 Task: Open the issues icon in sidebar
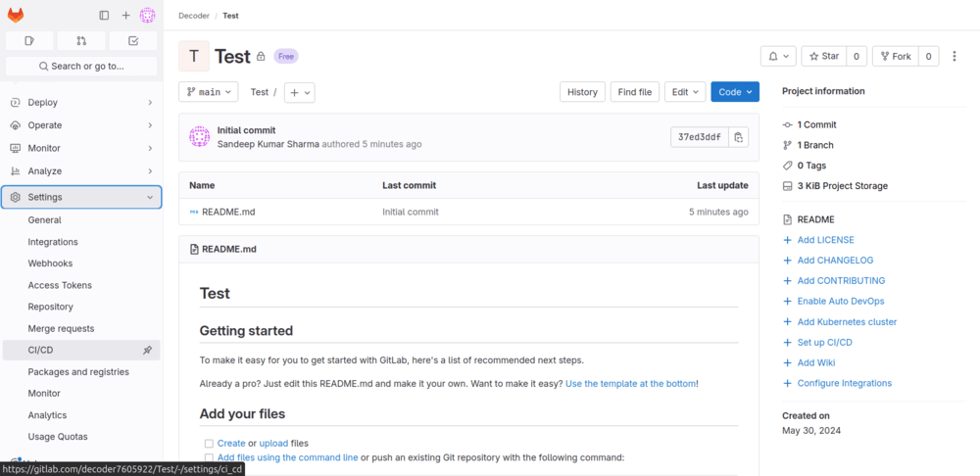tap(29, 40)
